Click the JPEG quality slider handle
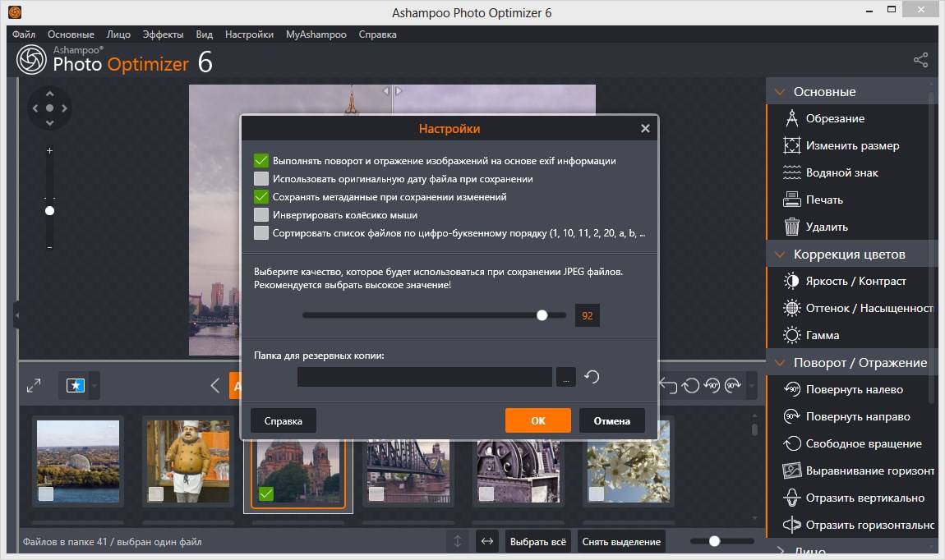Viewport: 945px width, 560px height. 542,315
